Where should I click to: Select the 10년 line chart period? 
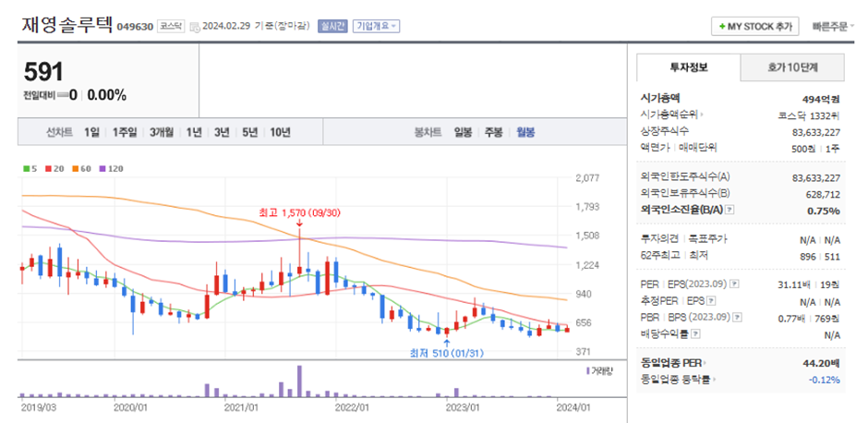(280, 132)
